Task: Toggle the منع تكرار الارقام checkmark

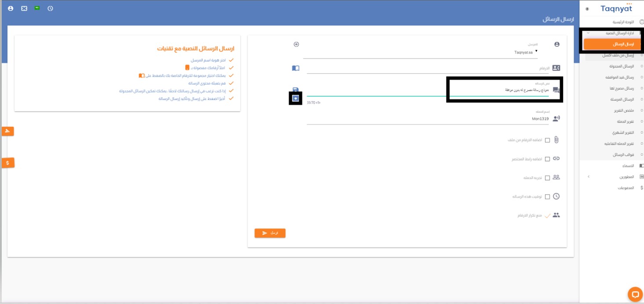Action: pos(547,216)
